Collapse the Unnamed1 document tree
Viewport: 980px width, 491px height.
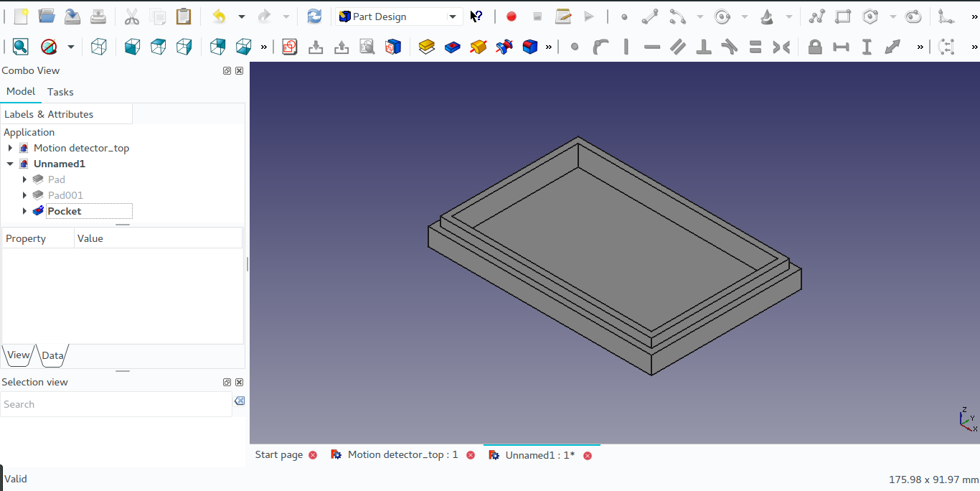coord(10,164)
